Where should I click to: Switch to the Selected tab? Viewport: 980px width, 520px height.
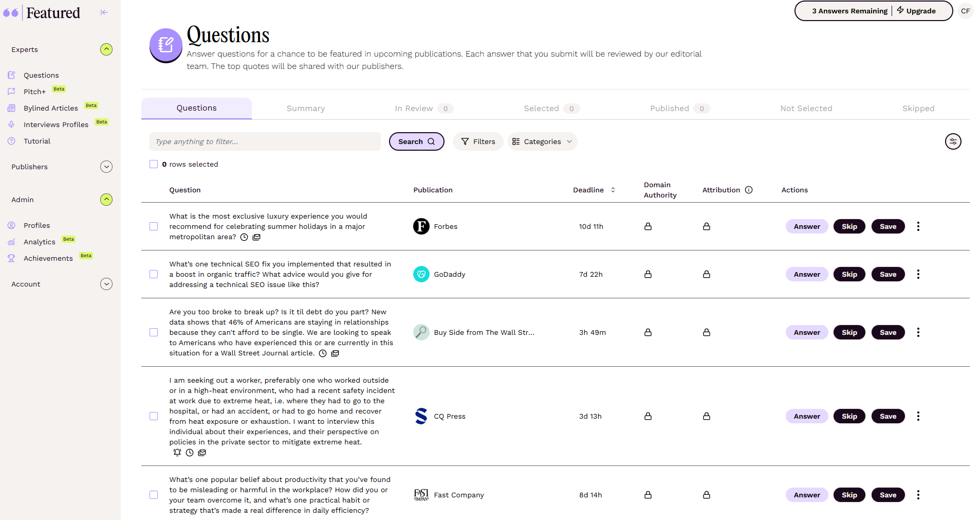click(x=551, y=109)
